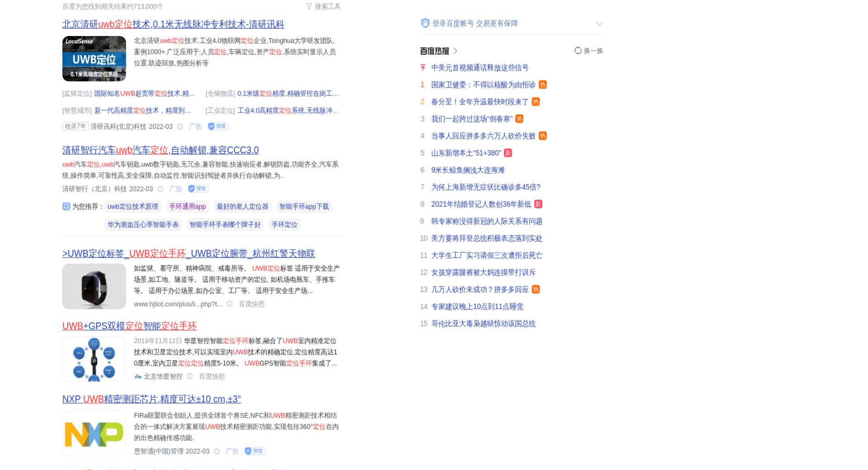868x470 pixels.
Task: Open hot search 专家建议晚上10点到11点睡觉
Action: (x=477, y=307)
